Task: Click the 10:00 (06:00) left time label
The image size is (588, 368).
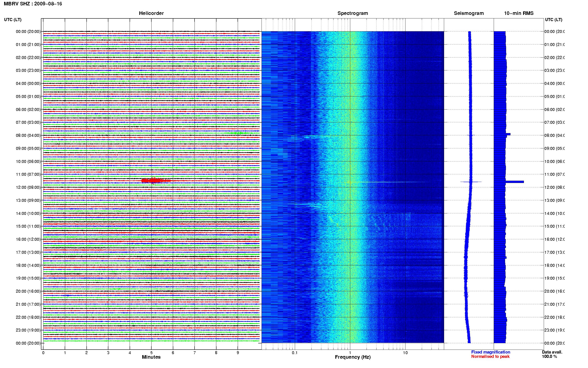Action: 28,161
